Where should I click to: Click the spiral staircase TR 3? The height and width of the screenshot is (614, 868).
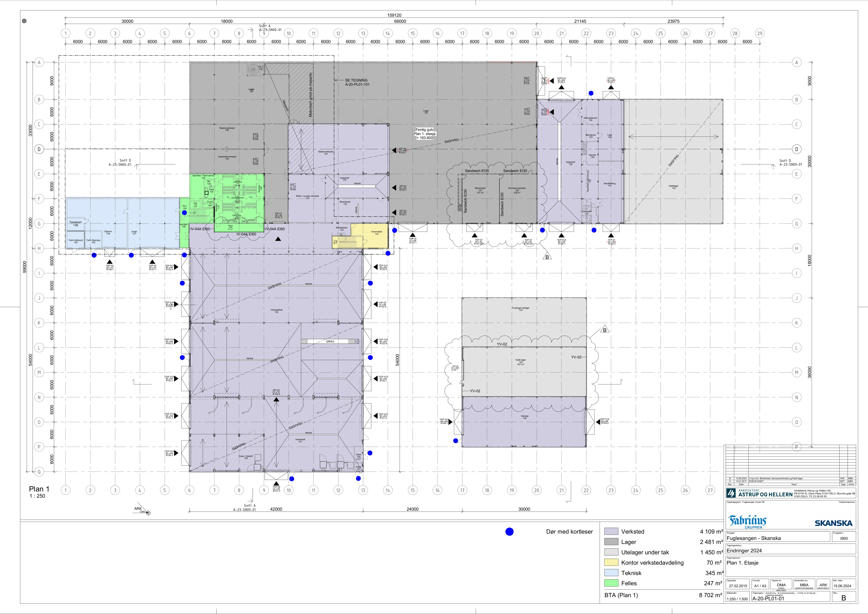253,70
